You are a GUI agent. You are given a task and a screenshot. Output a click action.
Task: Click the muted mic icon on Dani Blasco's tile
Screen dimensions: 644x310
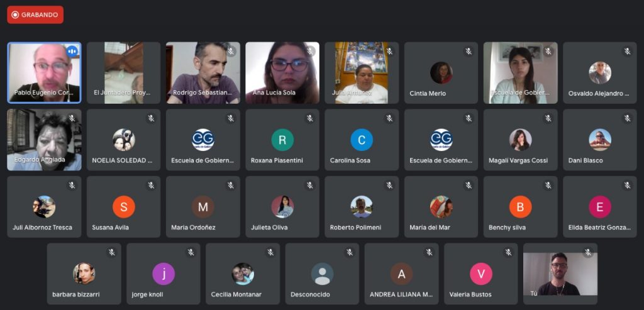627,118
